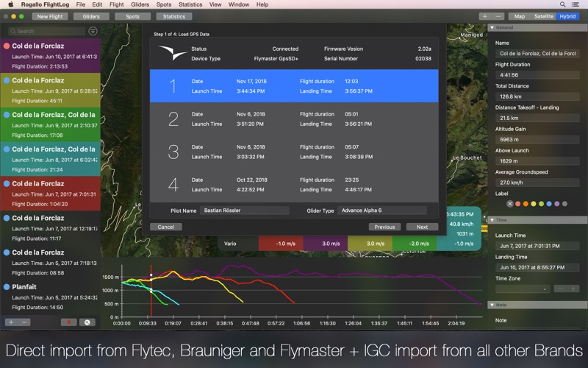Image resolution: width=588 pixels, height=368 pixels.
Task: Open the Help menu
Action: coord(262,4)
